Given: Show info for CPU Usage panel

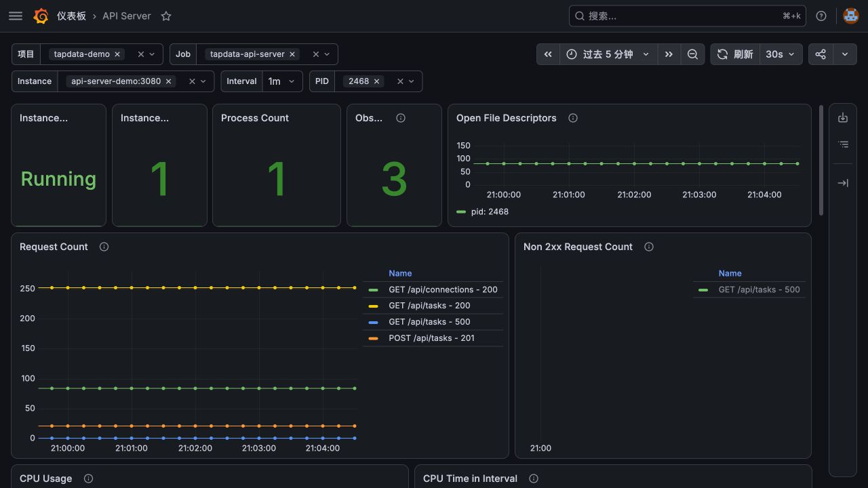Looking at the screenshot, I should [x=88, y=479].
